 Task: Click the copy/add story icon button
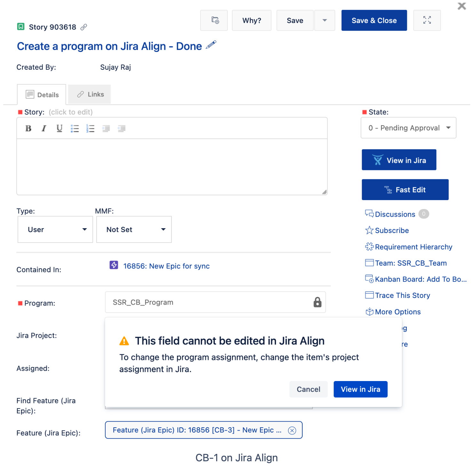[214, 20]
